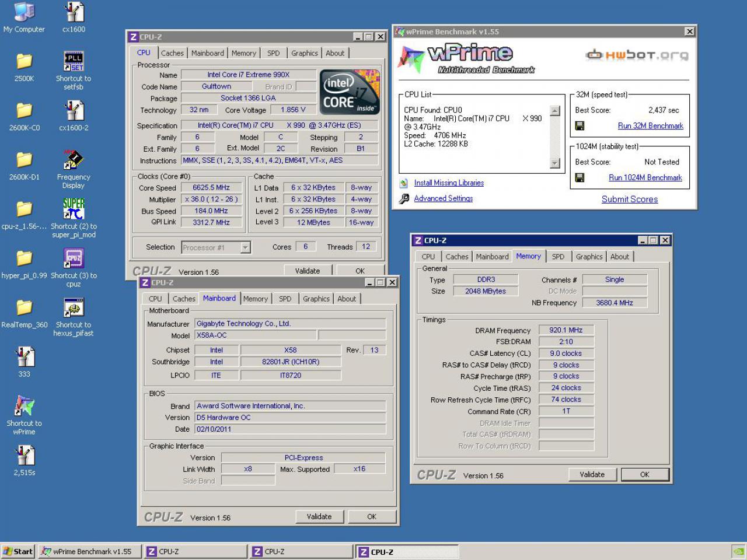Click the save icon under 32M speed test
This screenshot has width=747, height=560.
pyautogui.click(x=580, y=126)
